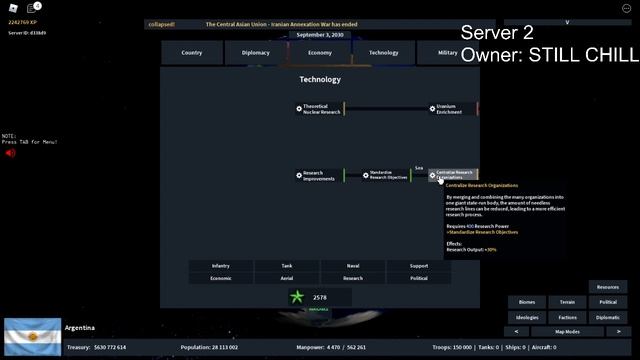Select the Factions map mode

tap(567, 318)
